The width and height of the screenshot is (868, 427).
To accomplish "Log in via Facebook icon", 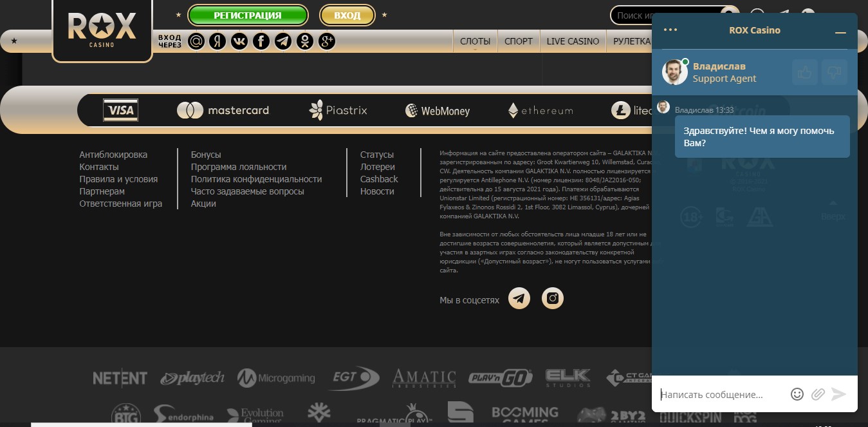I will (261, 41).
